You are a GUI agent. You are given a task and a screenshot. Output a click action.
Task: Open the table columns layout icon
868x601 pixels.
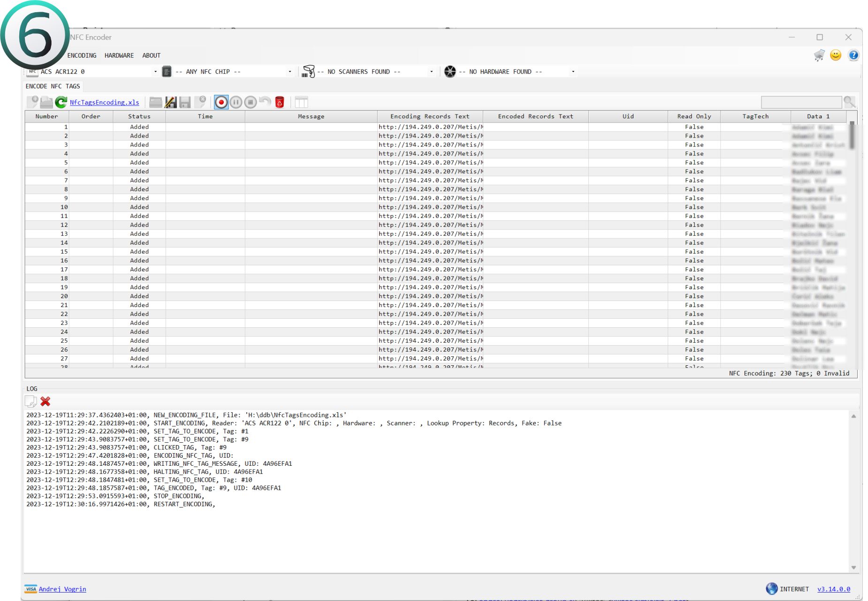301,102
